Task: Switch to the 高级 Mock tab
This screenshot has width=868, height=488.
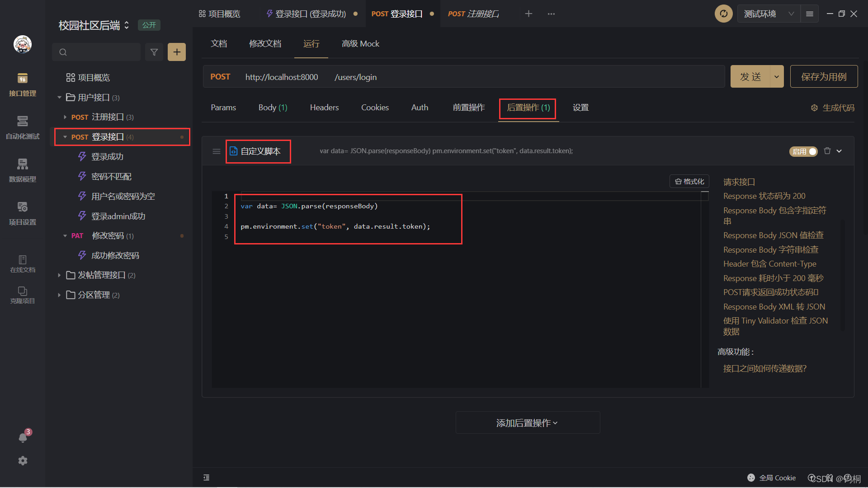Action: point(360,44)
